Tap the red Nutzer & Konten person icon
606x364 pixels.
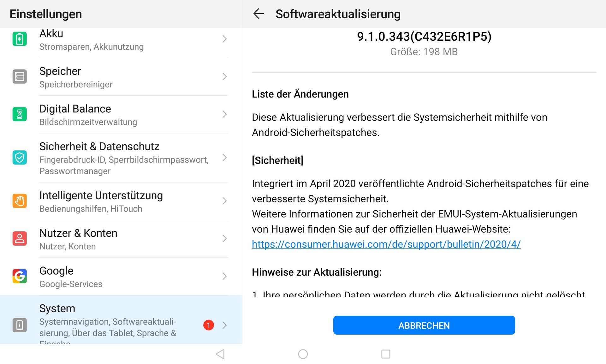point(20,239)
